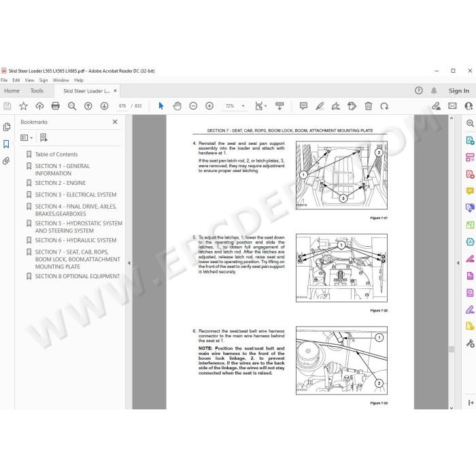This screenshot has width=476, height=476.
Task: Select the Highlight text pen tool
Action: [x=320, y=106]
